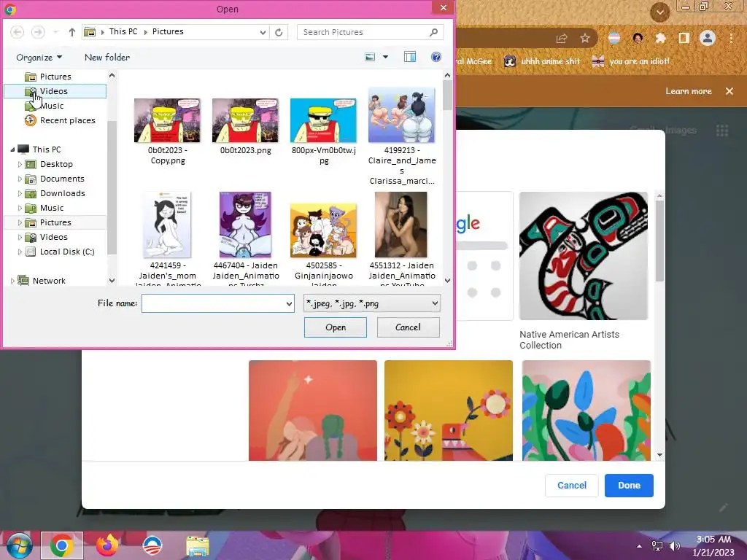Open the 'you are an idiot!' bookmark
The image size is (747, 560).
coord(631,61)
